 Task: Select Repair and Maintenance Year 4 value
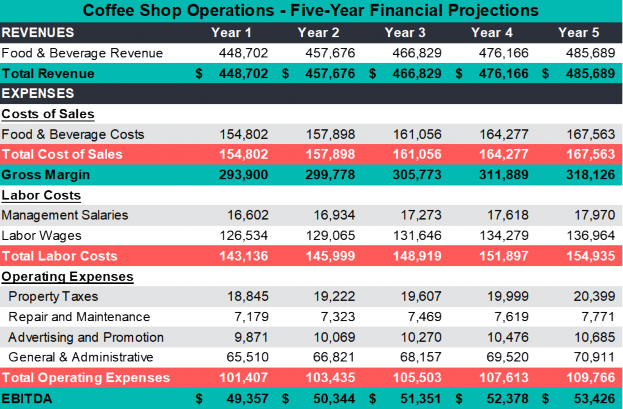pos(500,317)
